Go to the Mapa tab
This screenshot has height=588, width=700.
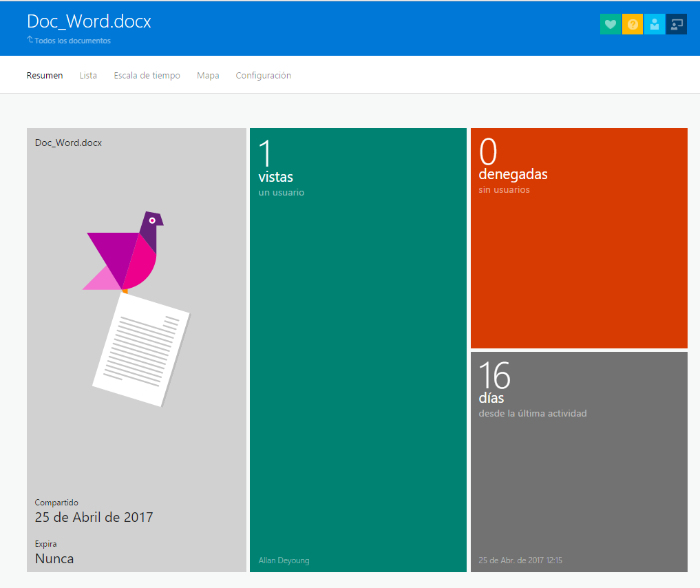208,76
